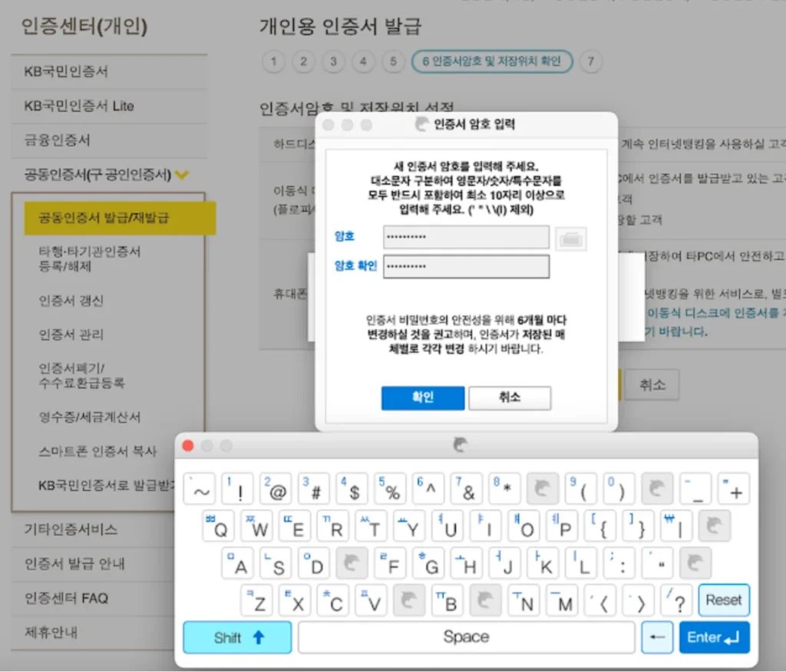Screen dimensions: 786x672
Task: Tap the backspace arrow key
Action: coord(657,637)
